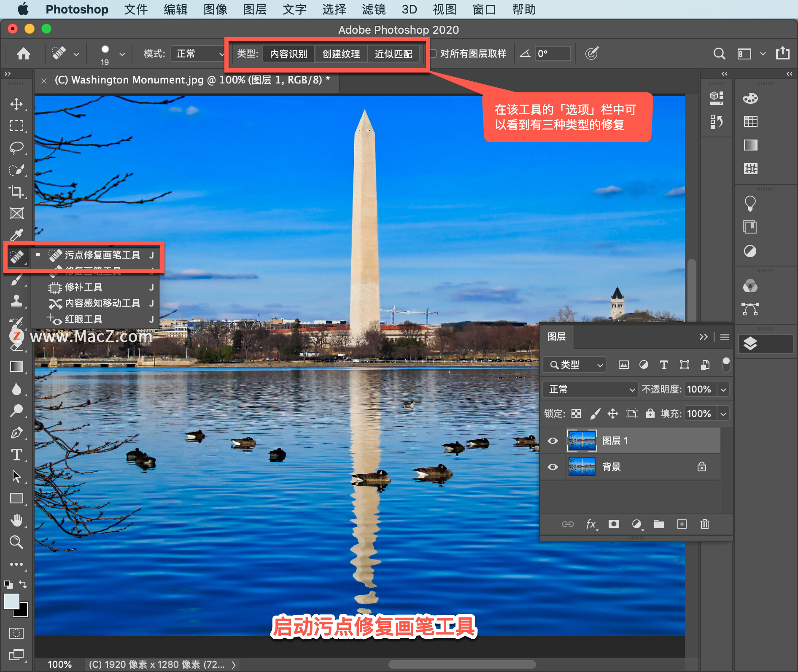798x672 pixels.
Task: Select the Lasso tool
Action: 16,148
